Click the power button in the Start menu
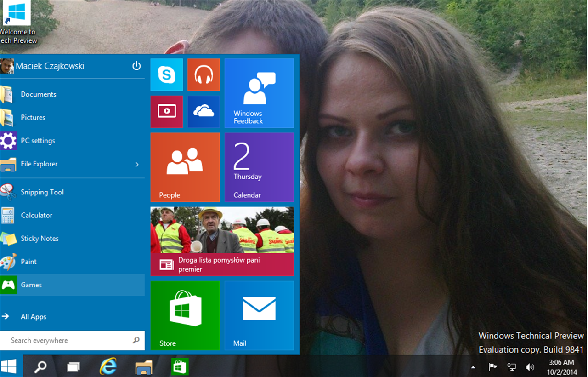Viewport: 588px width, 377px height. [x=136, y=65]
